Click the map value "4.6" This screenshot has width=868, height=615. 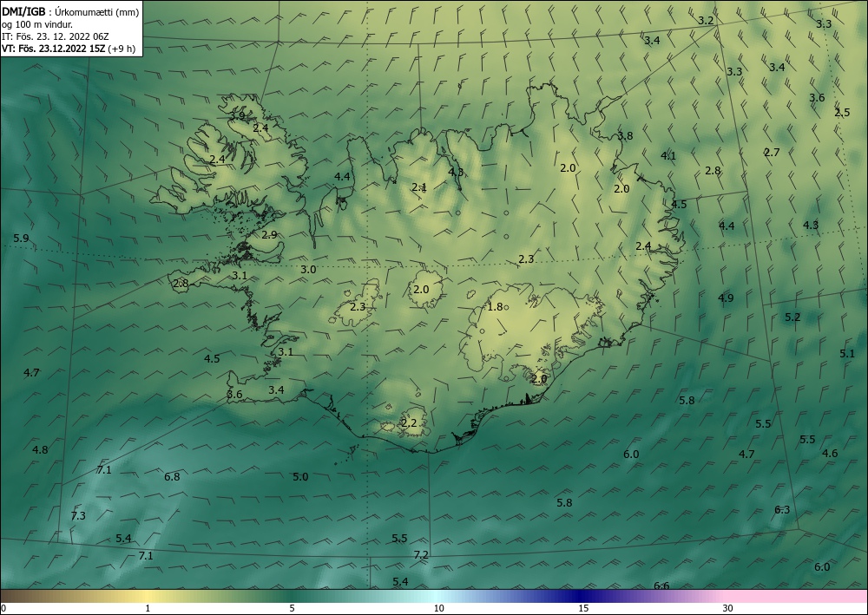830,454
